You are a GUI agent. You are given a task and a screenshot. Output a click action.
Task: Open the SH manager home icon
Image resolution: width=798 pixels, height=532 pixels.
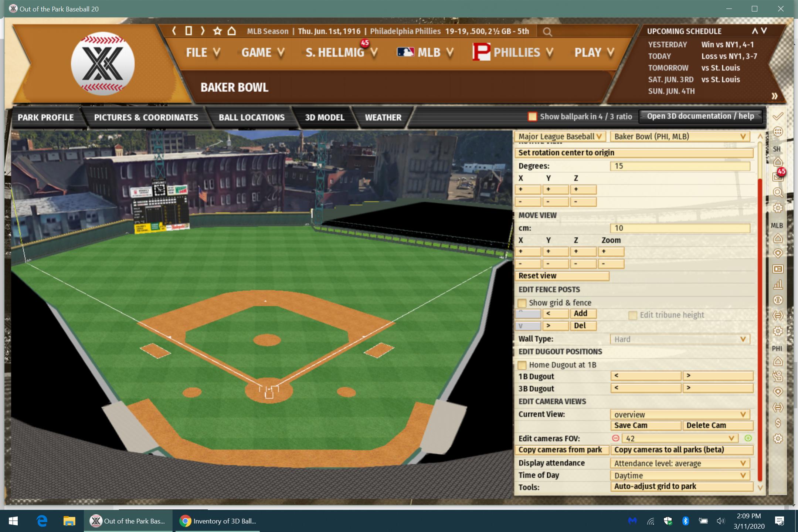point(778,162)
